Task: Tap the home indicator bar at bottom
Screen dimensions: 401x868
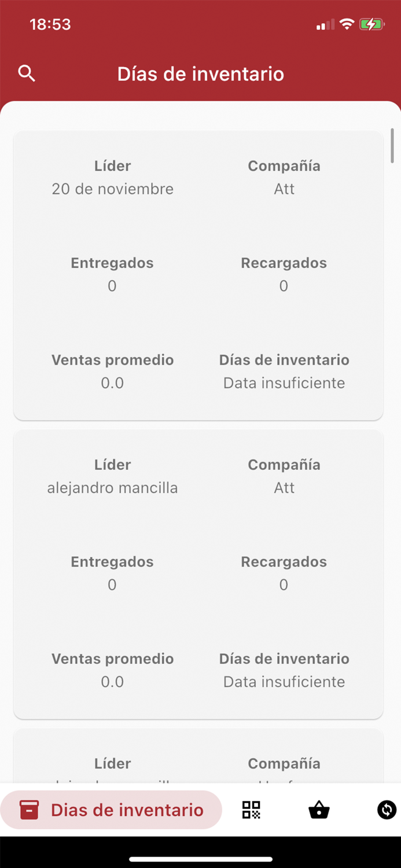Action: click(200, 858)
